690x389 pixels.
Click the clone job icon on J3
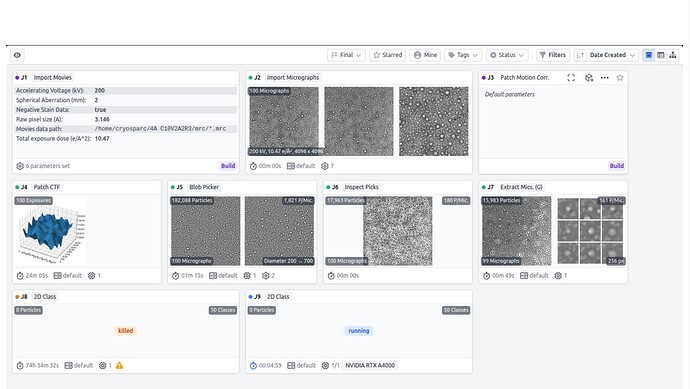click(x=589, y=77)
